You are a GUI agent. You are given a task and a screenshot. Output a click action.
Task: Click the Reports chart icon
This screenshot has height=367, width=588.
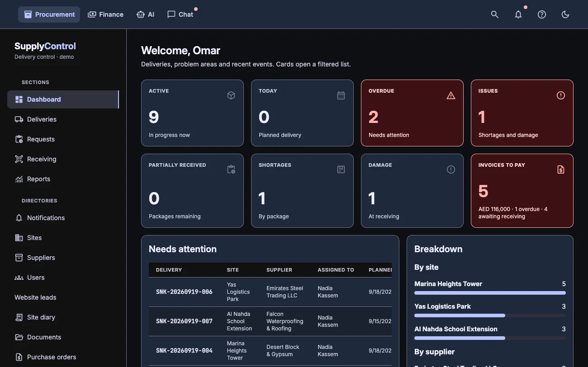[19, 179]
